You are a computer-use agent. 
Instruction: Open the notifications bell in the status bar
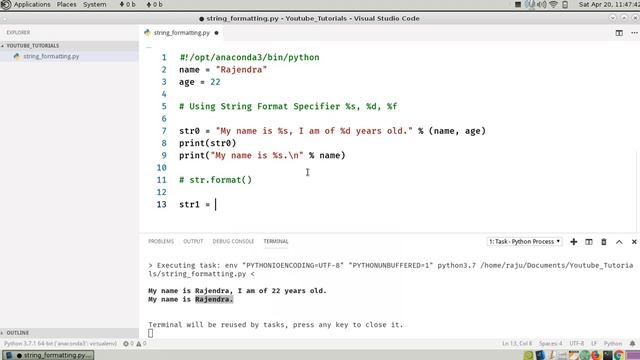tap(632, 344)
